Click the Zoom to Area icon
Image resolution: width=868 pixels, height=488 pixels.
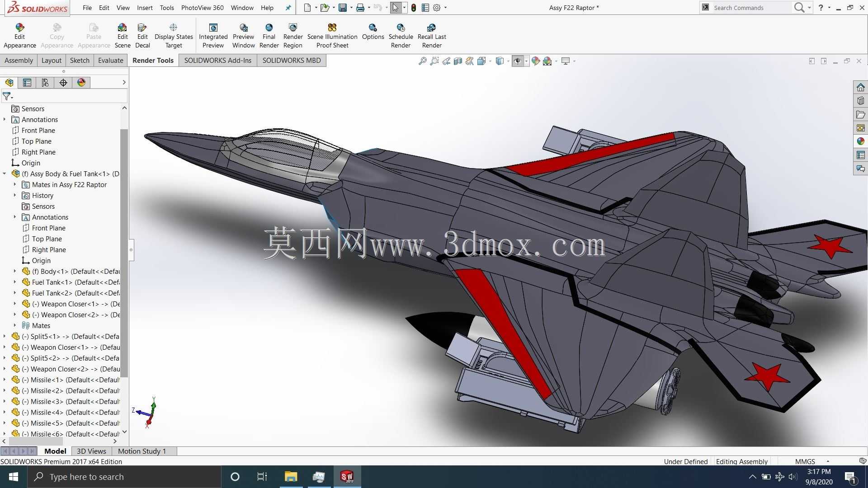coord(434,61)
